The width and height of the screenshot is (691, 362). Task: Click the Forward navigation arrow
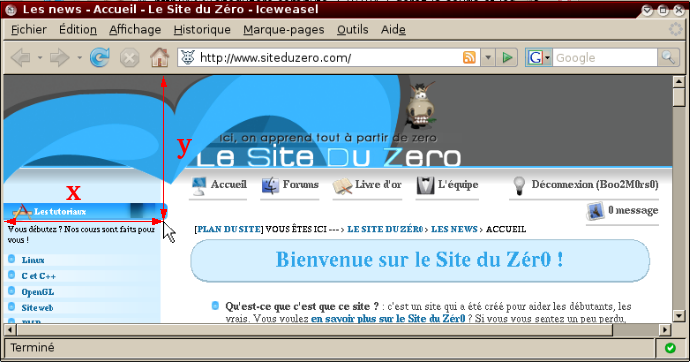(x=59, y=58)
